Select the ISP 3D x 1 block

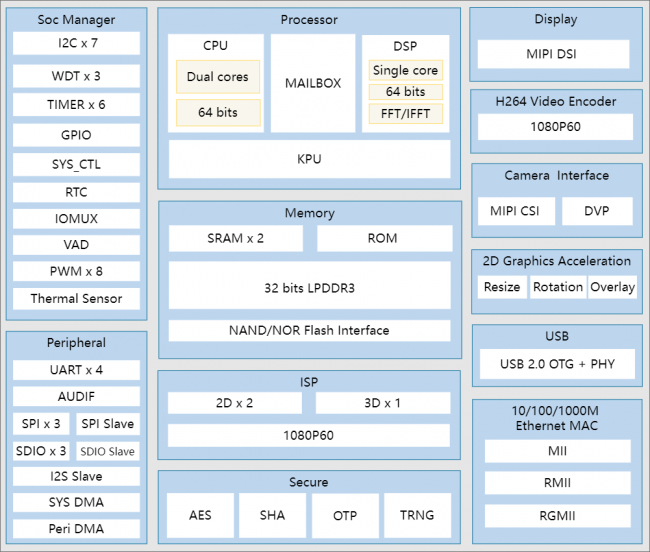point(383,403)
